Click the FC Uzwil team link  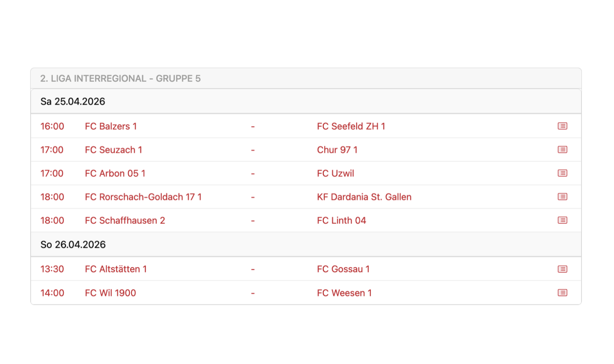(x=335, y=173)
